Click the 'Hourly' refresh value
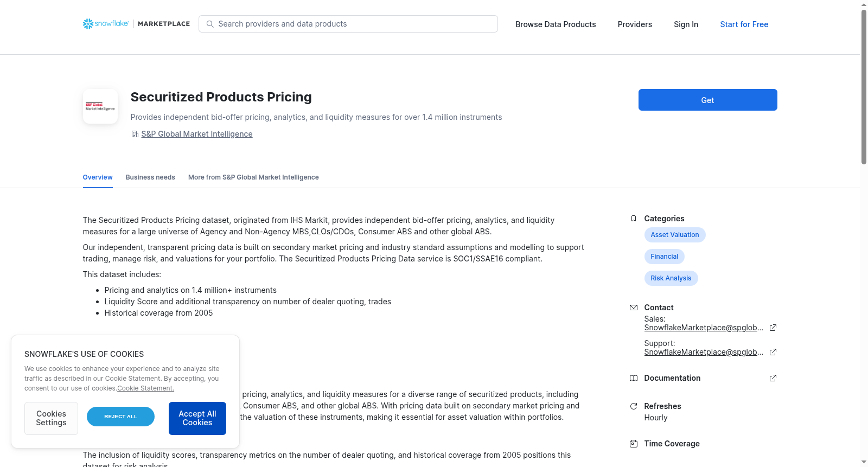868x467 pixels. coord(656,418)
